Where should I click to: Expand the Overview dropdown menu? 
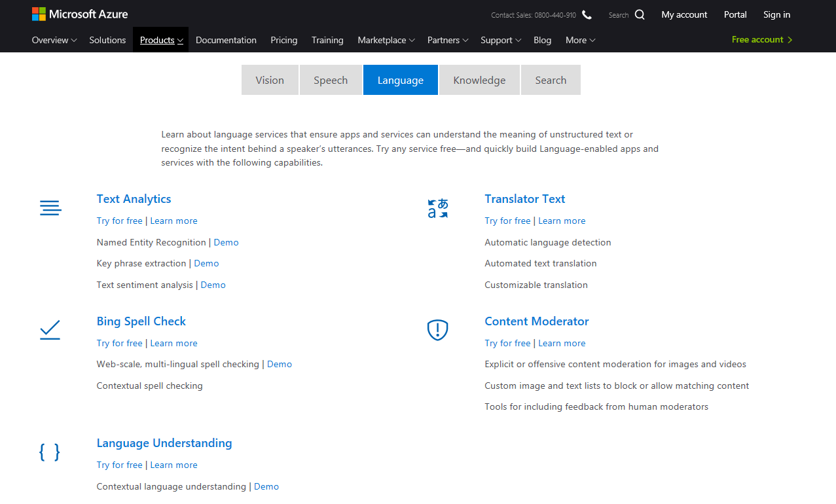click(54, 40)
